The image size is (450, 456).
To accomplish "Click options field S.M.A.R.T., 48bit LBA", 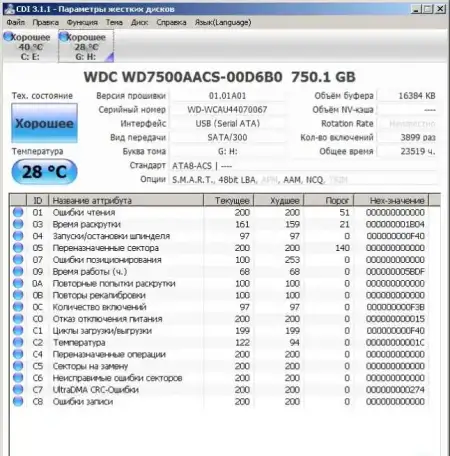I will [303, 180].
